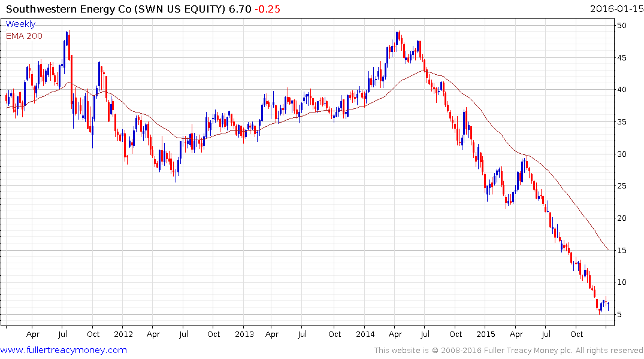
Task: Click the 2015 x-axis label
Action: click(x=485, y=334)
